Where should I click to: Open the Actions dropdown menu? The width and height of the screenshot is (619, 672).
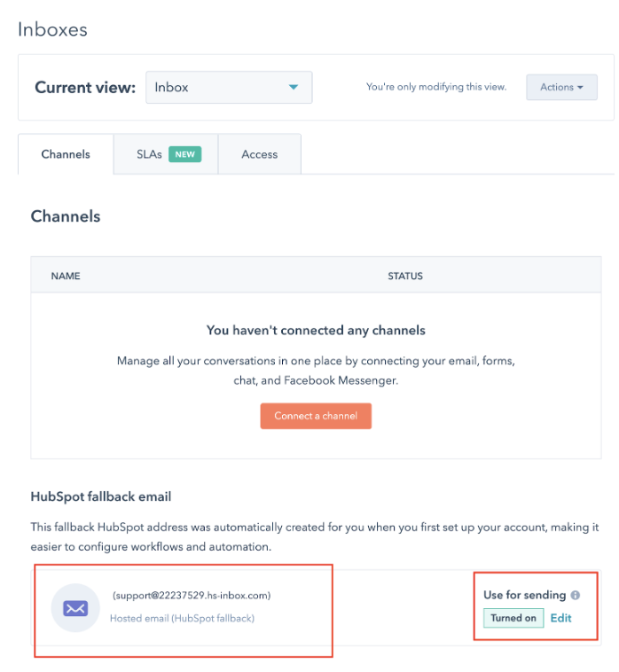click(561, 87)
